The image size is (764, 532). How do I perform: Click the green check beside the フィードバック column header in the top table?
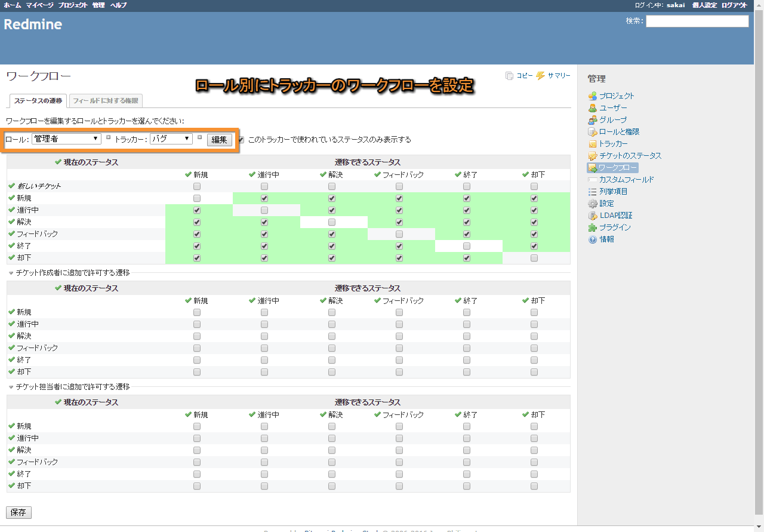point(377,174)
